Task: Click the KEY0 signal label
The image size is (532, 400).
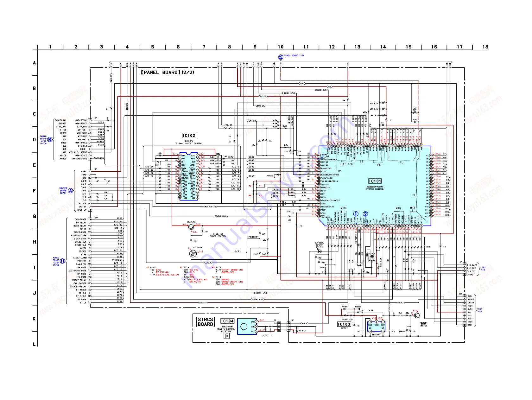Action: point(275,196)
